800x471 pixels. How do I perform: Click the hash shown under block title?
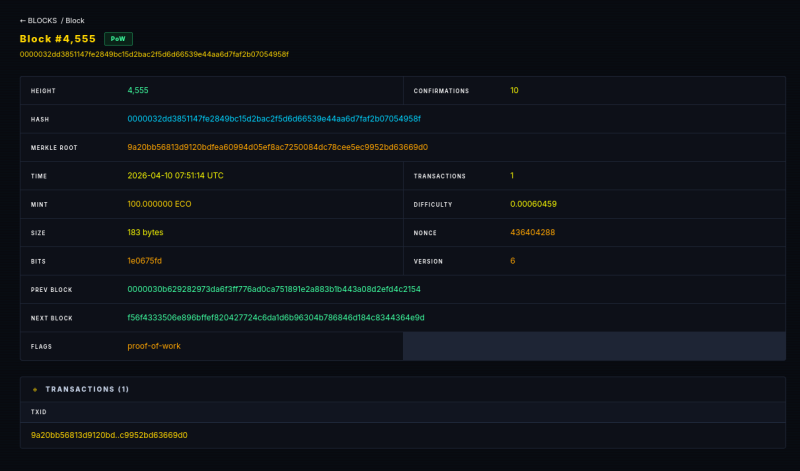click(154, 53)
